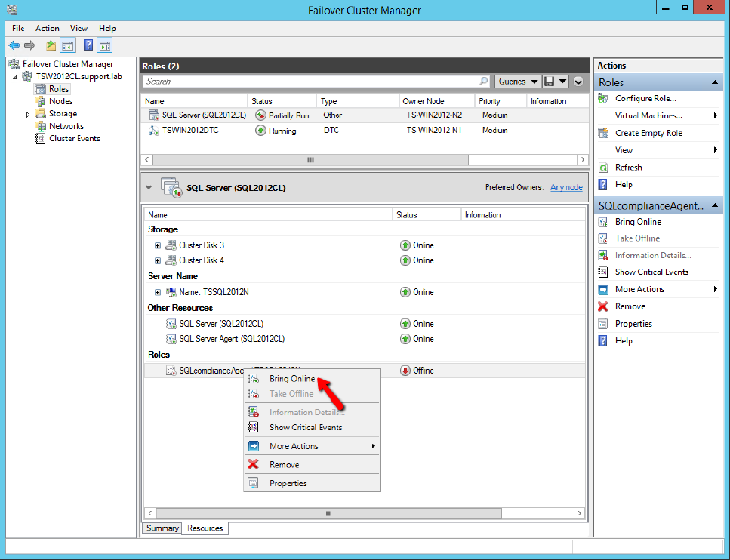Select the SQL Server (SQL2012CL) role row
The height and width of the screenshot is (560, 730).
(x=365, y=115)
